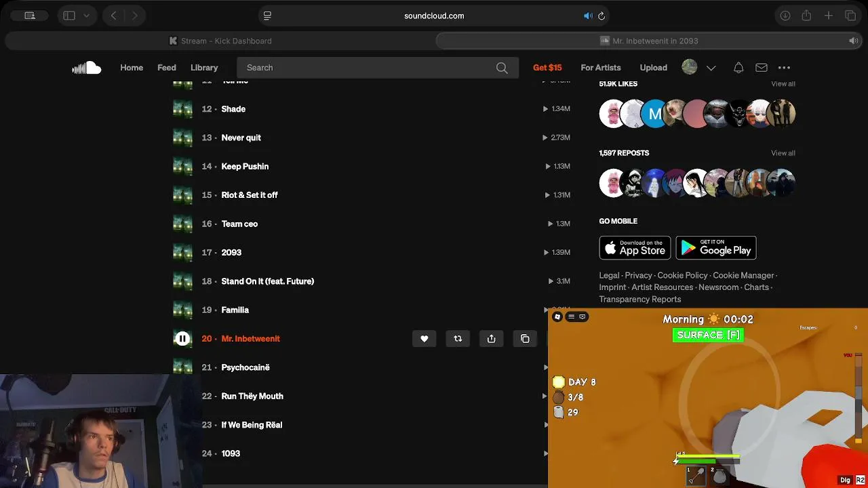Image resolution: width=868 pixels, height=488 pixels.
Task: Play track 17 2093
Action: (231, 252)
